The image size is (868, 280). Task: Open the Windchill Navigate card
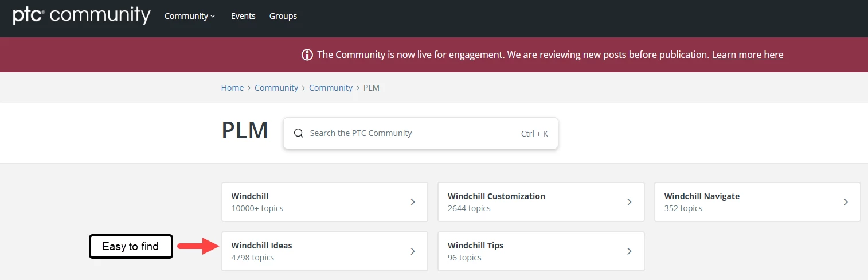(757, 202)
